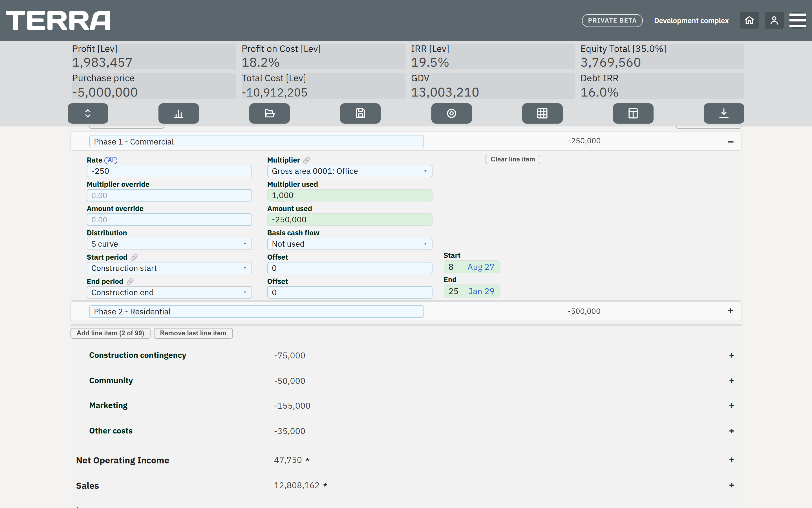Viewport: 812px width, 508px height.
Task: Open the grid table view button
Action: pos(542,113)
